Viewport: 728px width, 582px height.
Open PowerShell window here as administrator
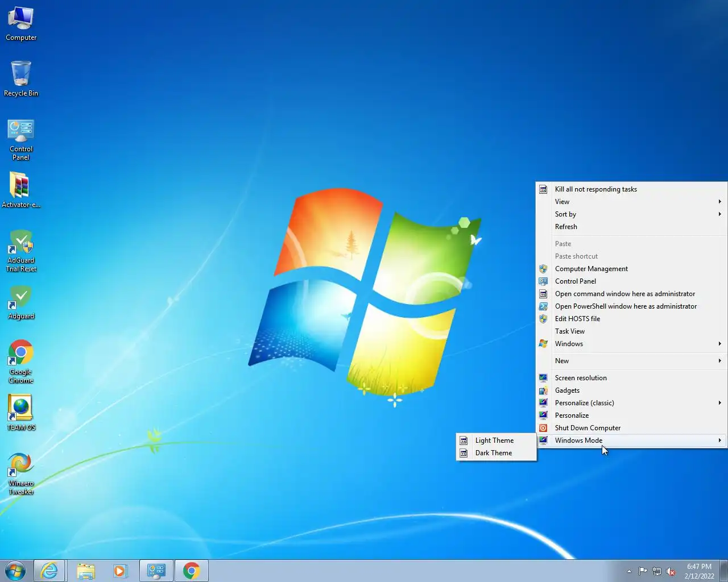click(631, 306)
